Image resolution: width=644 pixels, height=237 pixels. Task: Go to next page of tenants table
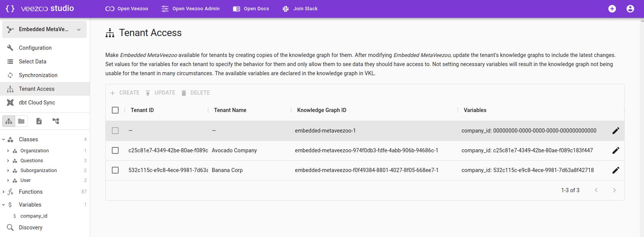click(614, 190)
